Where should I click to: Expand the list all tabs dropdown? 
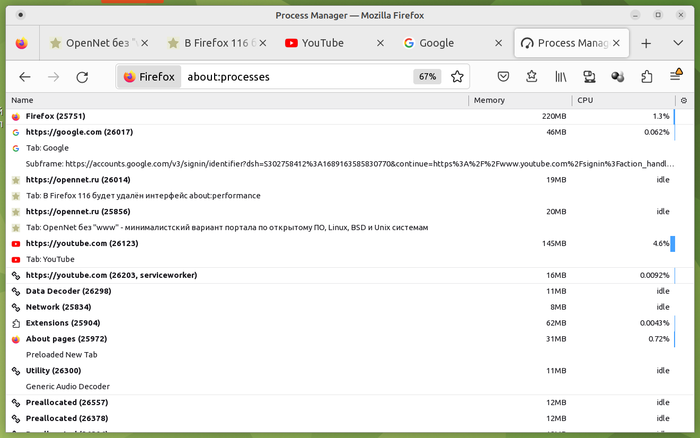(676, 44)
